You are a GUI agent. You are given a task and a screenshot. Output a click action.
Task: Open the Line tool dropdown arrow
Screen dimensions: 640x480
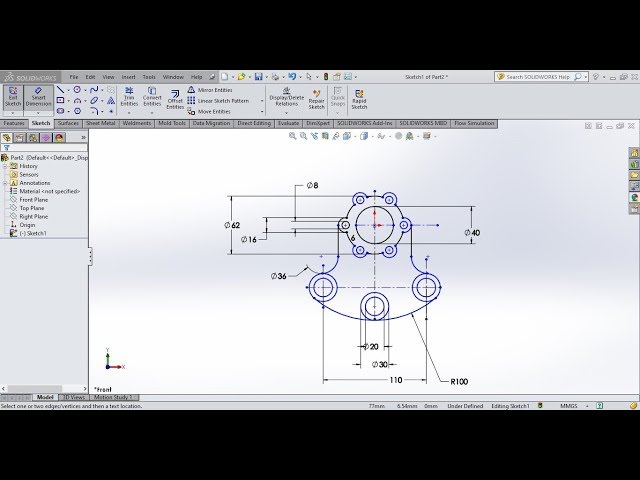coord(68,90)
